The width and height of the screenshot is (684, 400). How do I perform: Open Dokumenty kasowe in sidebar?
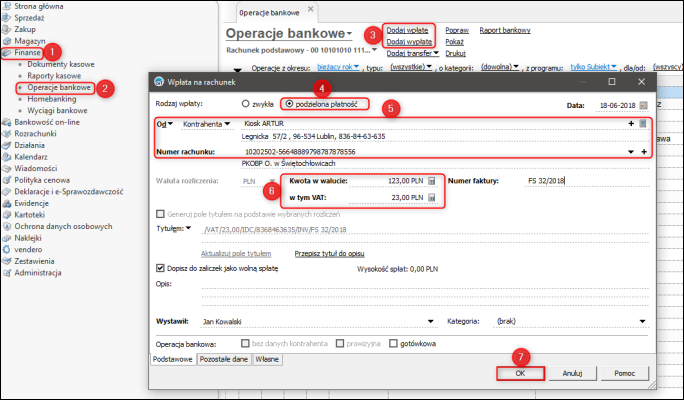coord(61,64)
